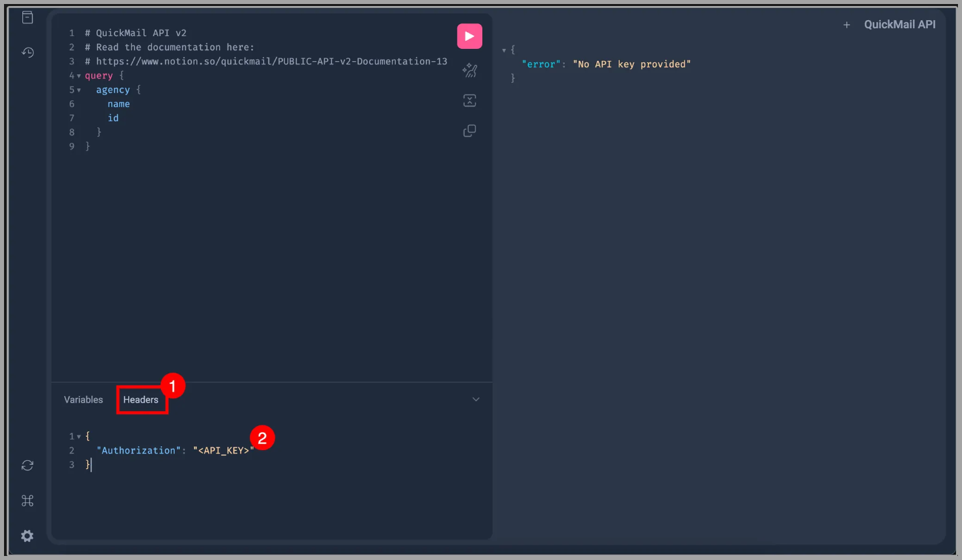Add a new tab with the plus icon
The image size is (962, 560).
click(847, 25)
